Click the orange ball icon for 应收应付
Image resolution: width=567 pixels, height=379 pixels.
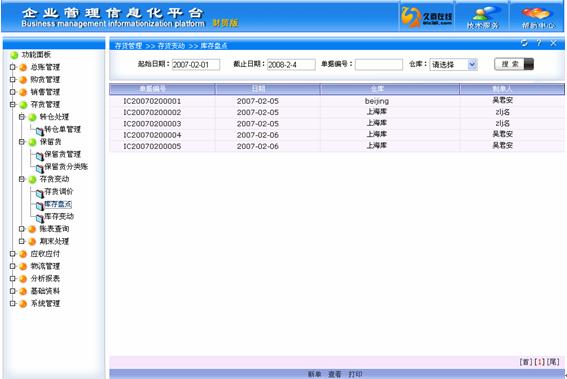point(23,254)
